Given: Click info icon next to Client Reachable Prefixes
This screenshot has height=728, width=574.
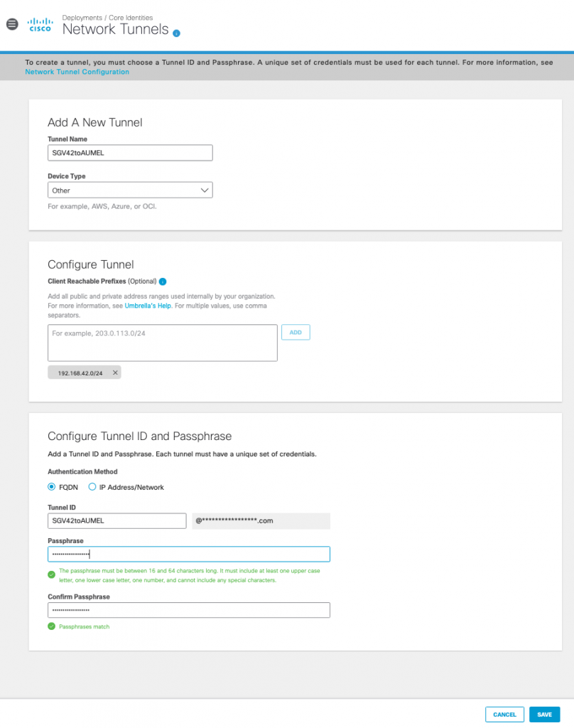Looking at the screenshot, I should click(163, 282).
